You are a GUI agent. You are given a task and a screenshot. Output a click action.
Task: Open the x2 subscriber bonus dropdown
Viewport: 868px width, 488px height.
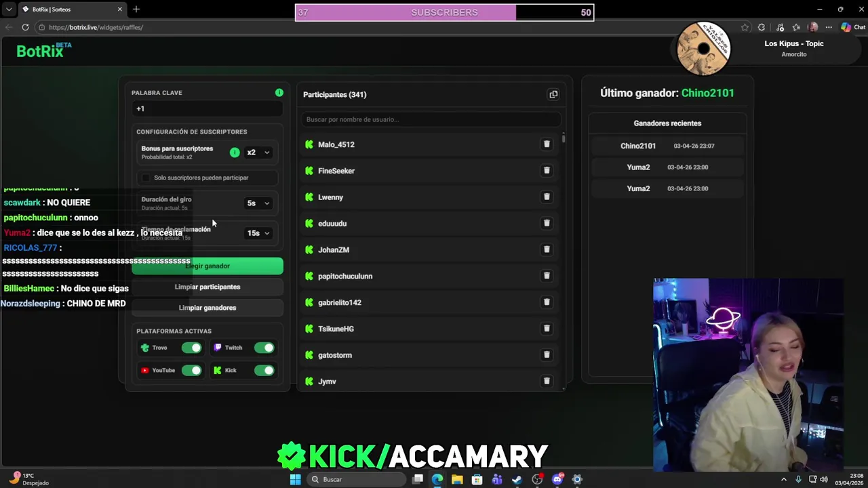point(258,152)
